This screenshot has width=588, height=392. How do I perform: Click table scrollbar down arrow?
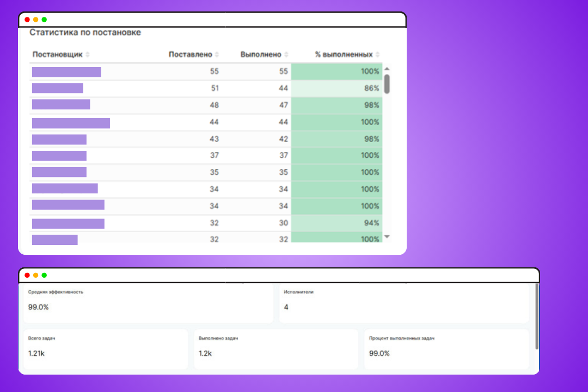387,237
